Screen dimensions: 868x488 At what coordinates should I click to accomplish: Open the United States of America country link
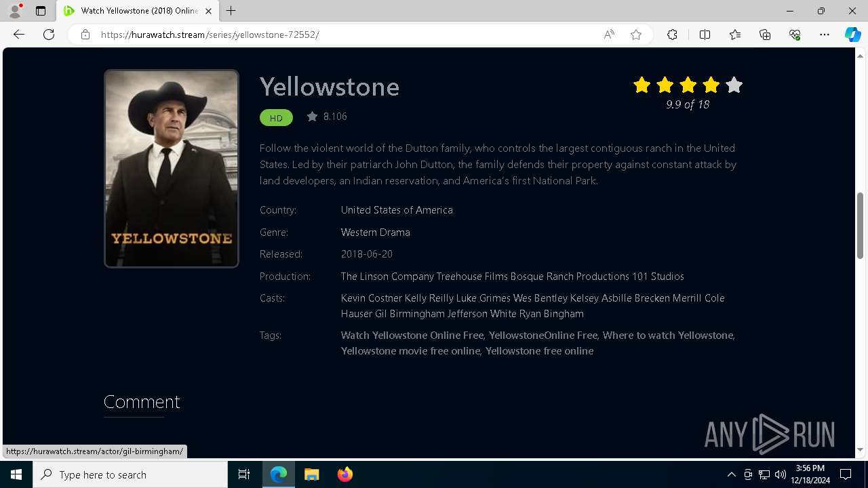[397, 210]
